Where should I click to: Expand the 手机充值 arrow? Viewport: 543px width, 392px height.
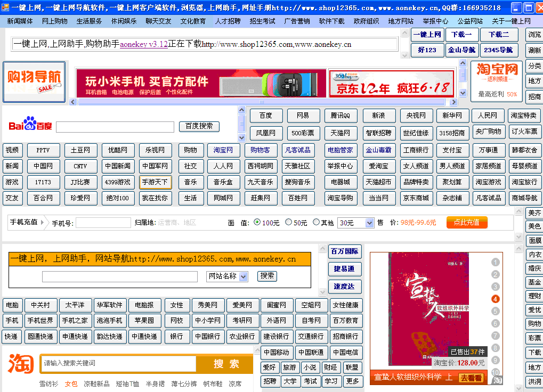pos(43,222)
